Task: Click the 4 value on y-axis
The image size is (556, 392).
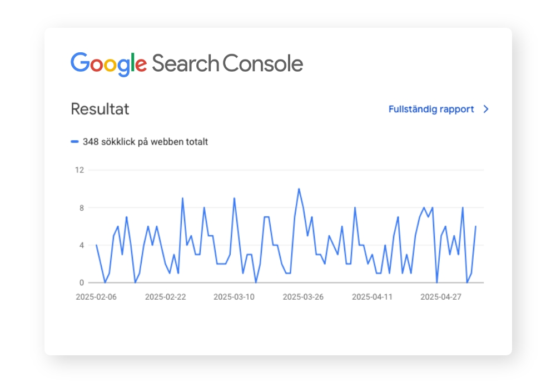Action: 82,246
